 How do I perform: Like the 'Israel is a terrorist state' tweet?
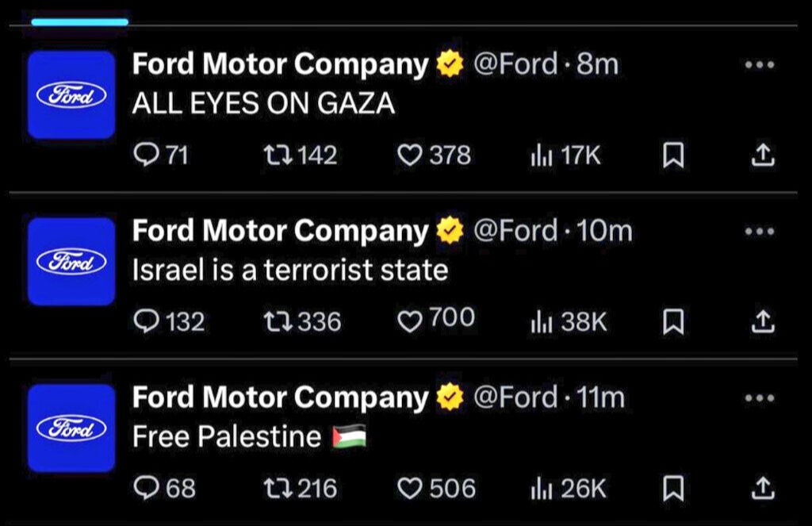coord(411,319)
